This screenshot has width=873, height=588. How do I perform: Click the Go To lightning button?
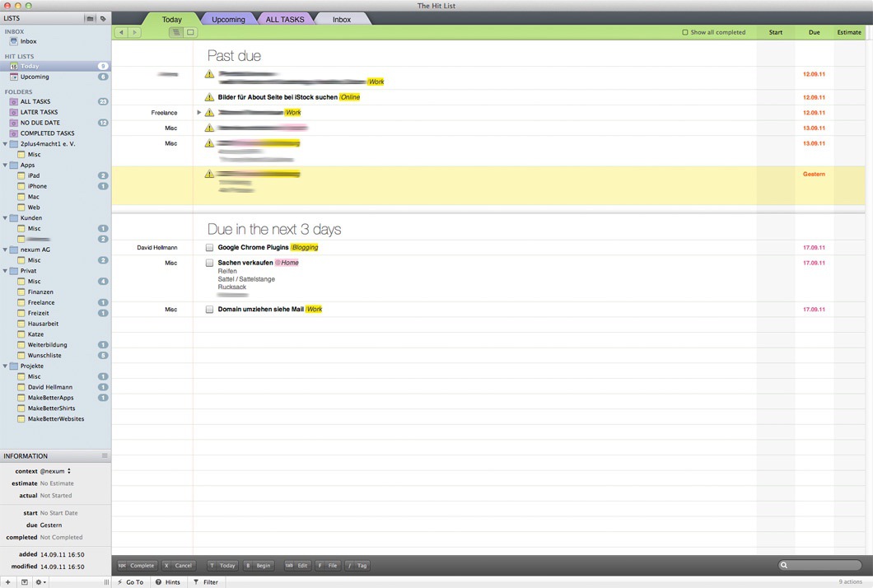(130, 582)
